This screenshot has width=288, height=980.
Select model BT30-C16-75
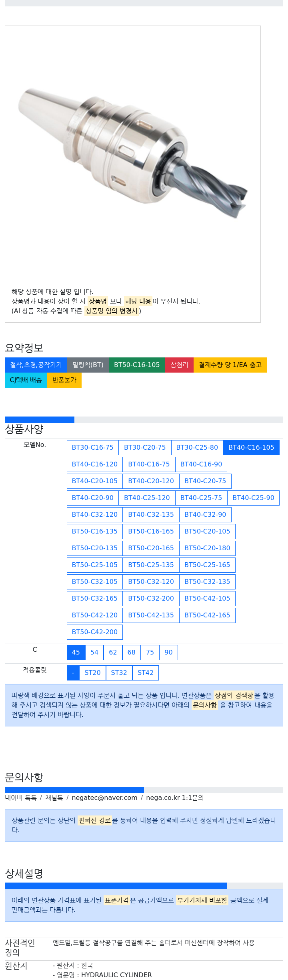[93, 448]
